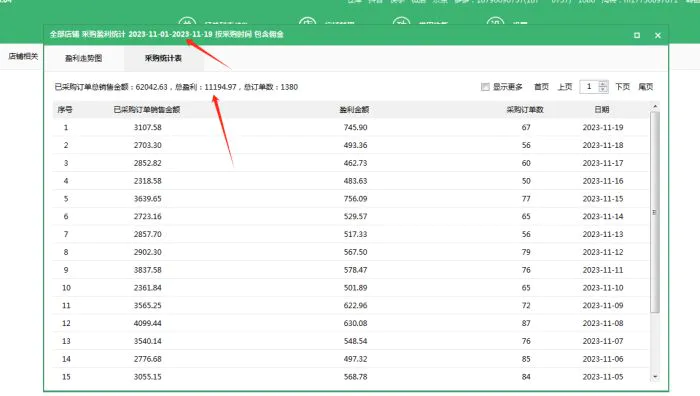Select date cell 2023-11-18
The image size is (700, 396).
(603, 145)
